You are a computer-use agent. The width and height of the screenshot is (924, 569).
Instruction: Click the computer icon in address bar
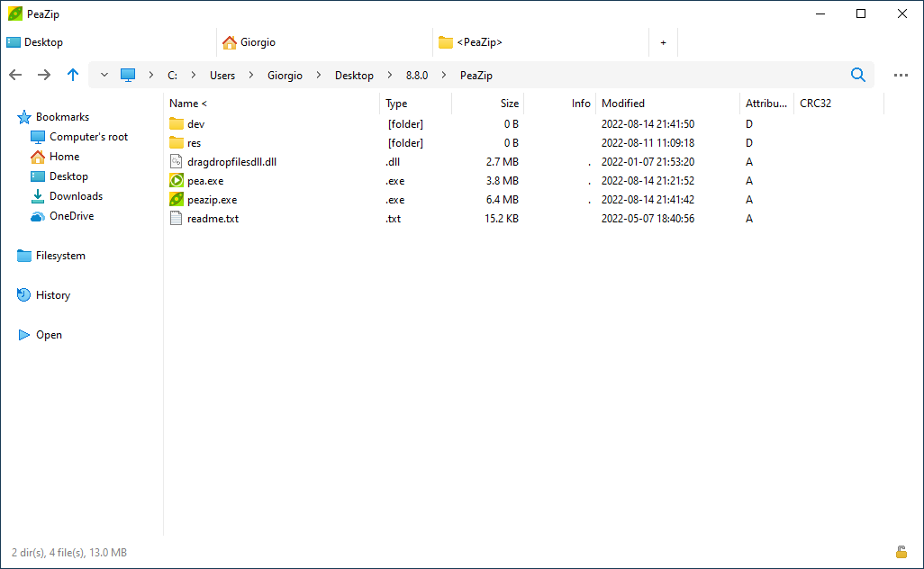(x=128, y=75)
